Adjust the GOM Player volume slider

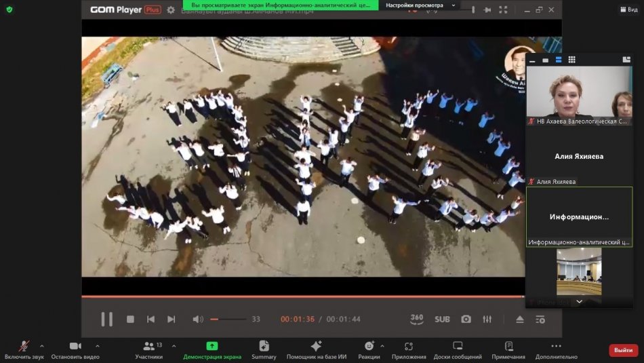(x=228, y=319)
